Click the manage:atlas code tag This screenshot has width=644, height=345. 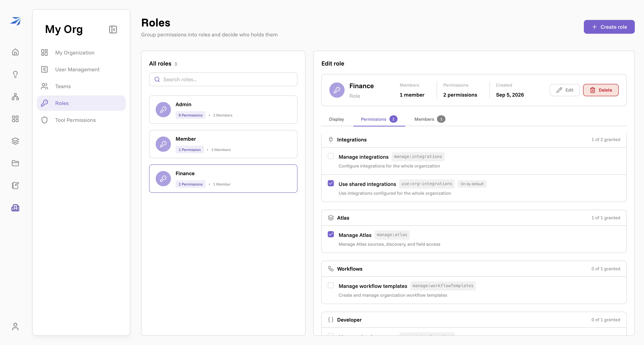coord(392,235)
